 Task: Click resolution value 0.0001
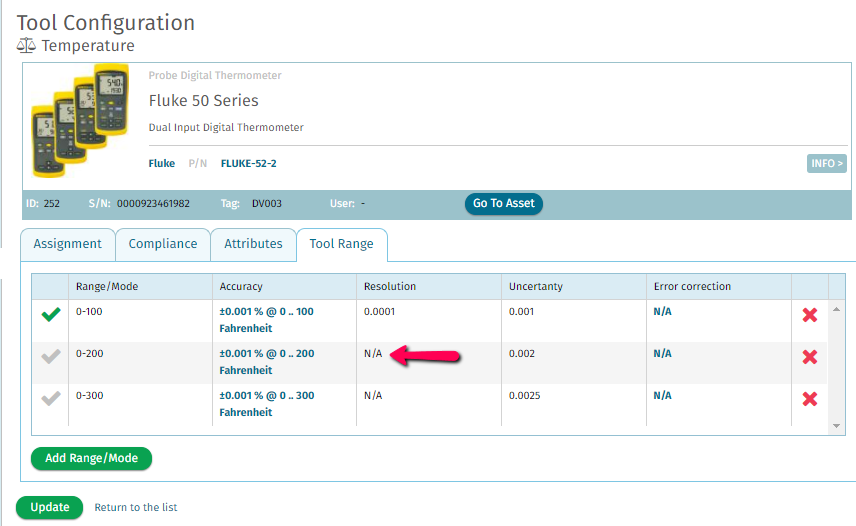click(379, 312)
